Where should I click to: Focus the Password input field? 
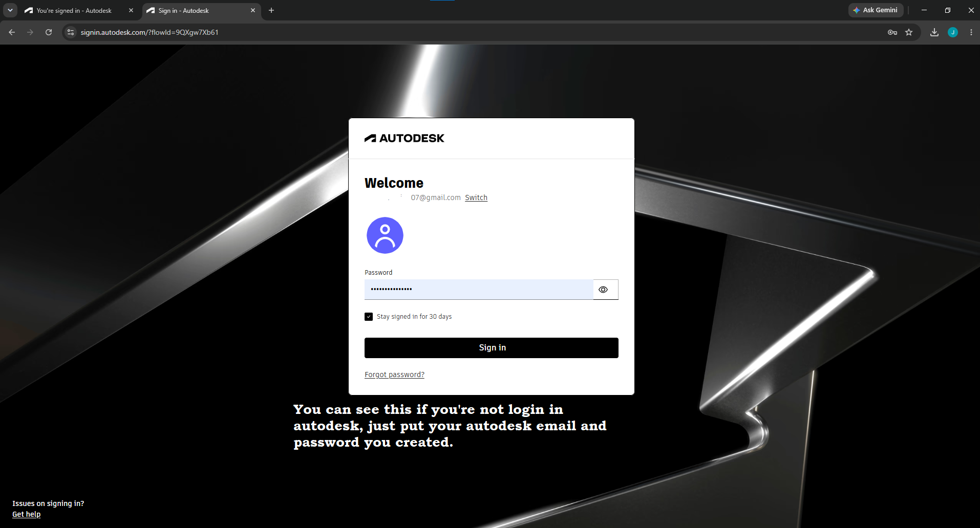point(479,290)
